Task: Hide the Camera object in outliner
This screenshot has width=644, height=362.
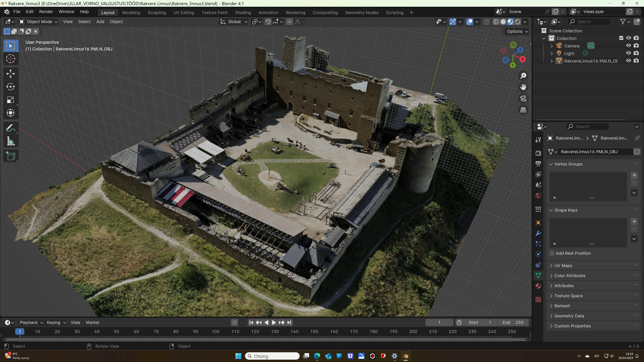Action: (628, 46)
